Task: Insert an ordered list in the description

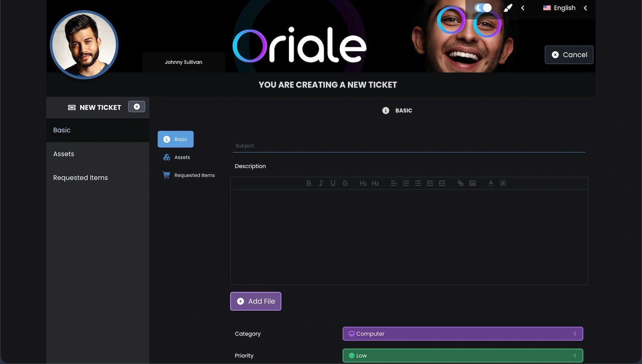Action: (x=406, y=183)
